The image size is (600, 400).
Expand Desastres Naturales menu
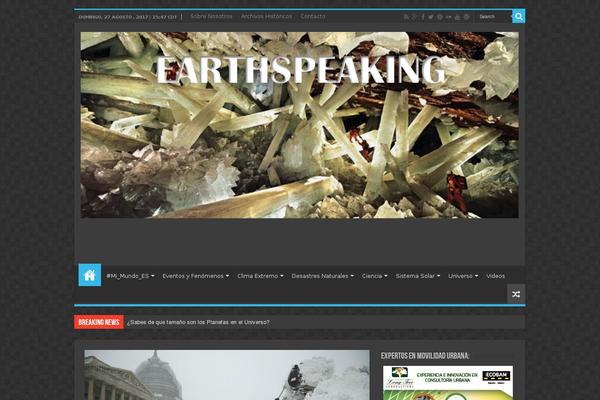[x=323, y=276]
